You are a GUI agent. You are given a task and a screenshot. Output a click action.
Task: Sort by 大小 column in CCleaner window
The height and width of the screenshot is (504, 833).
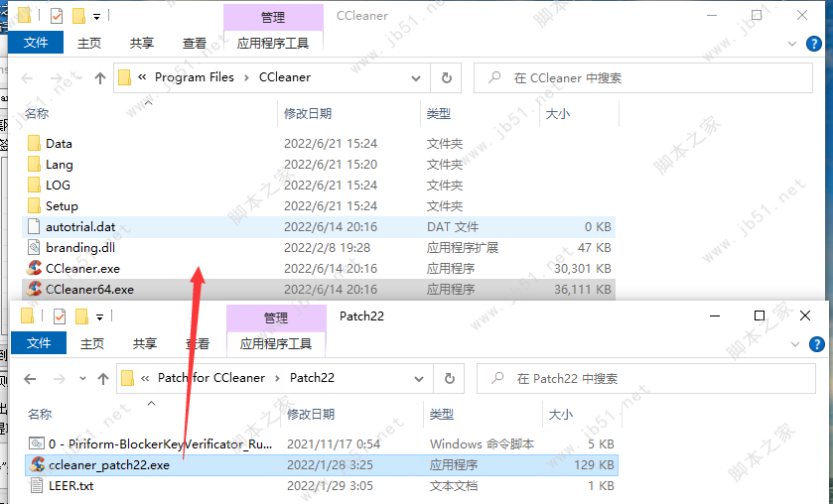click(x=558, y=114)
